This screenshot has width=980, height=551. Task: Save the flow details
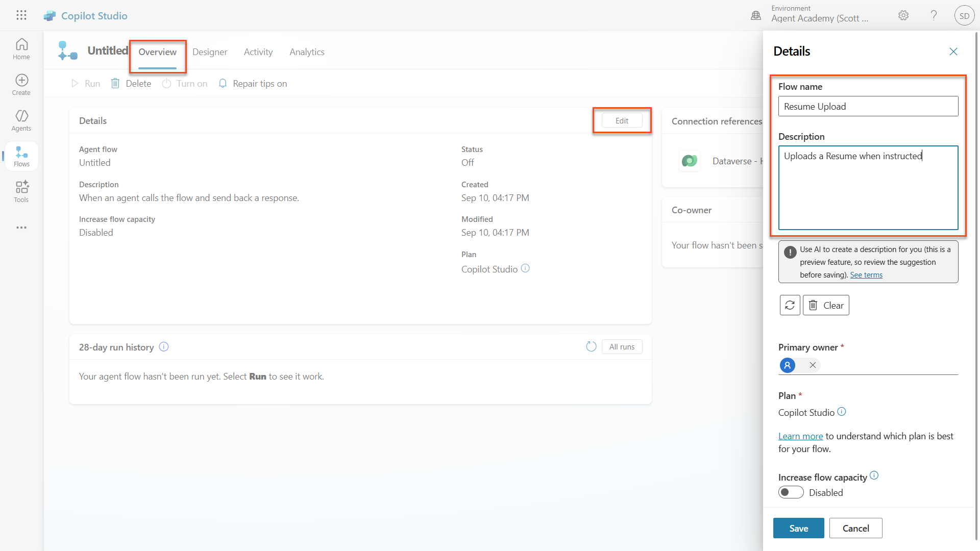click(798, 528)
